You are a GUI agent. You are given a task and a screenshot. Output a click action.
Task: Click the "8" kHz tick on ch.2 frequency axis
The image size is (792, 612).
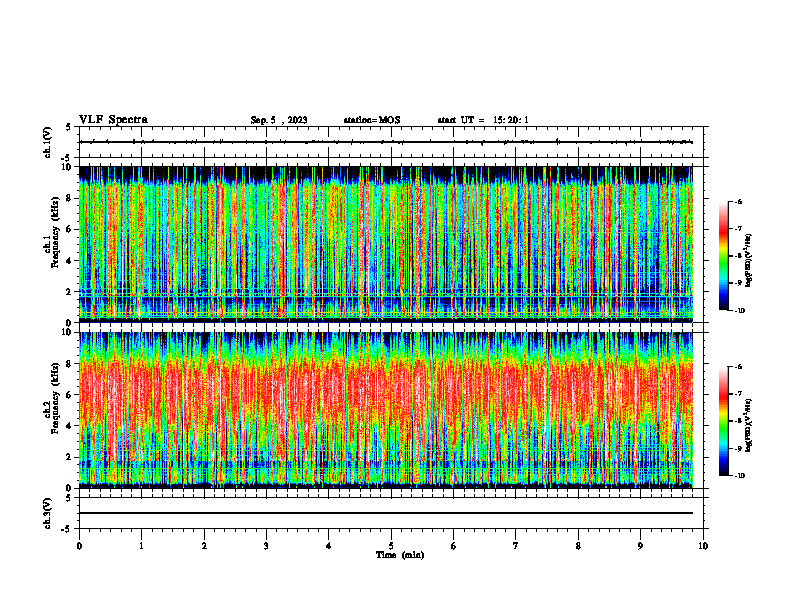(x=70, y=364)
